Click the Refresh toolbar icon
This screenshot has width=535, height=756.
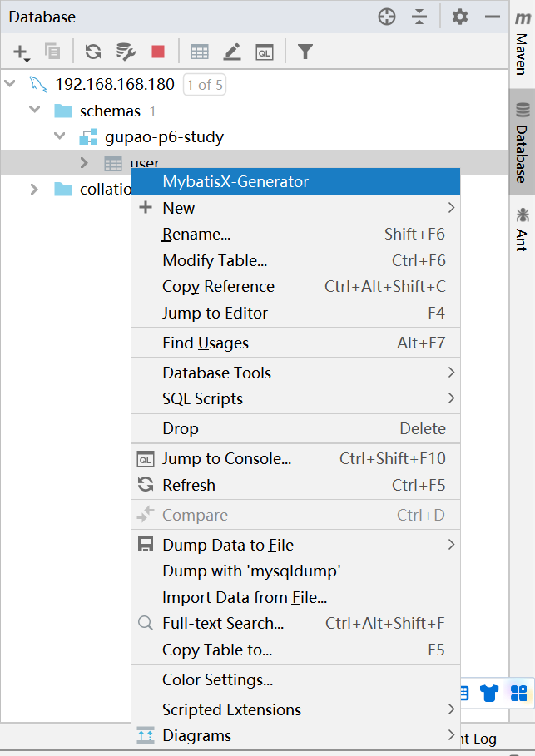[x=93, y=52]
